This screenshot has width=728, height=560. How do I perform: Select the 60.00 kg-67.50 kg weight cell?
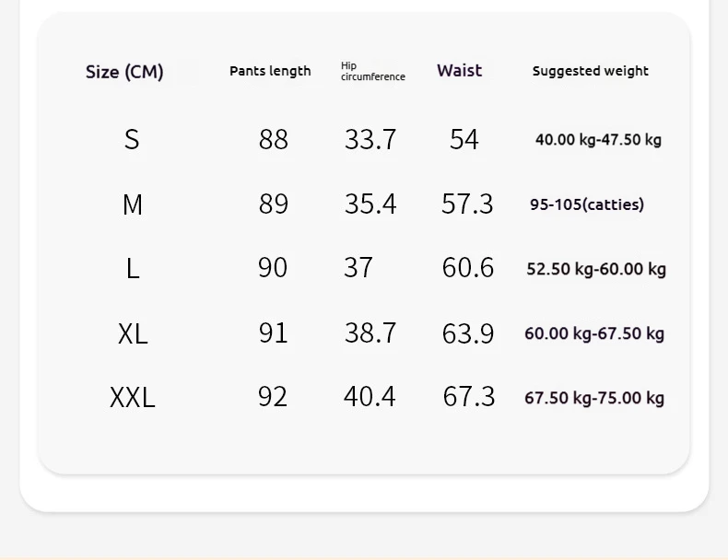(594, 333)
